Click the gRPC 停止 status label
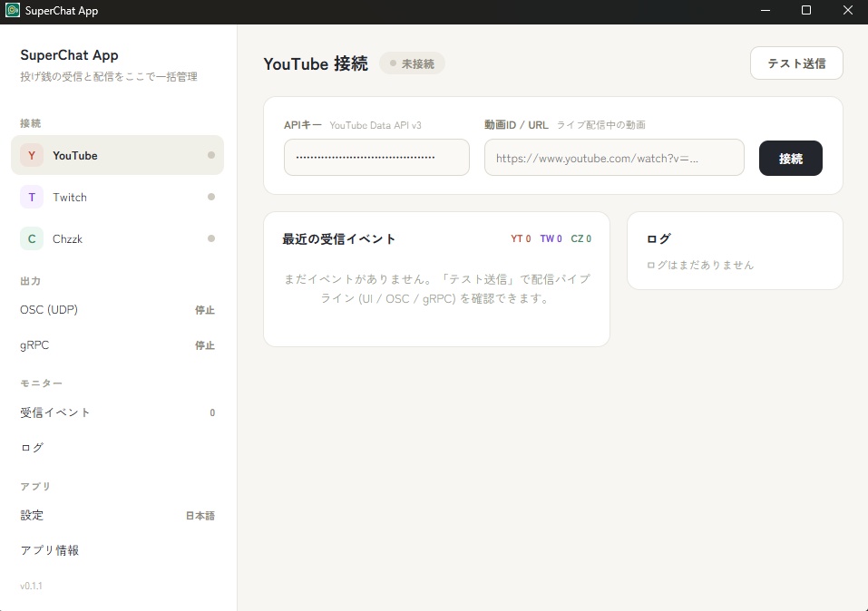 click(204, 345)
